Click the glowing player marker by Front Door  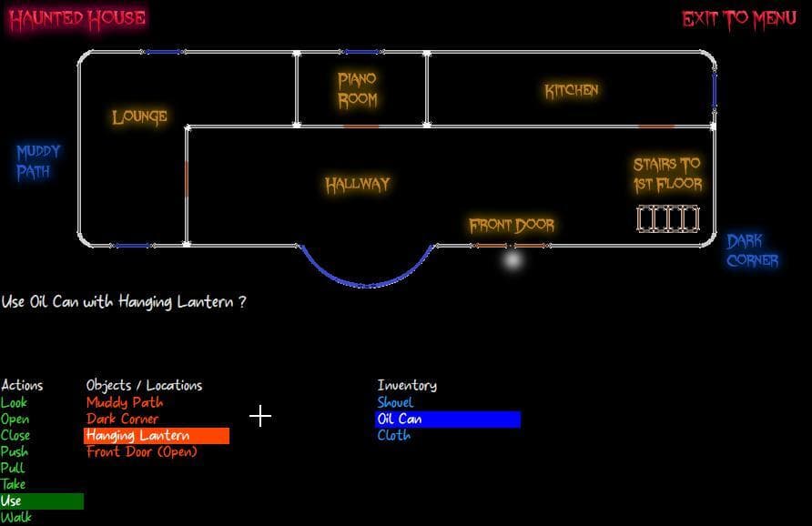coord(513,260)
